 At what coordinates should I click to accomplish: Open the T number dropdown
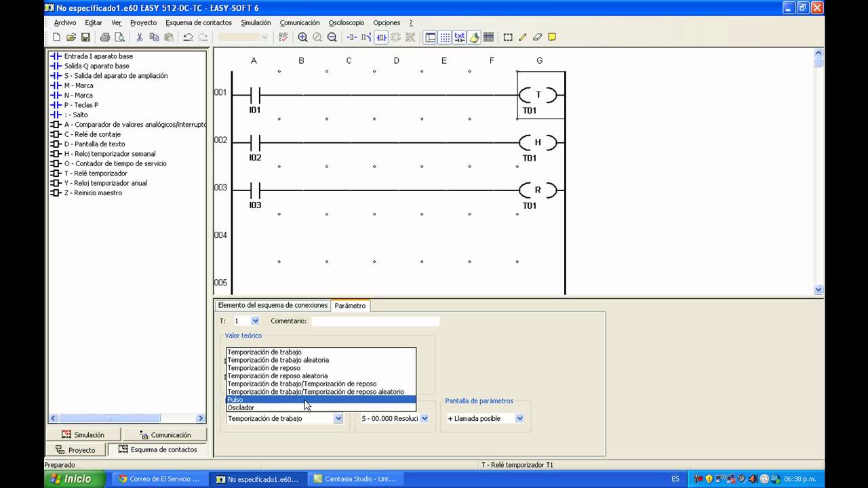coord(255,321)
